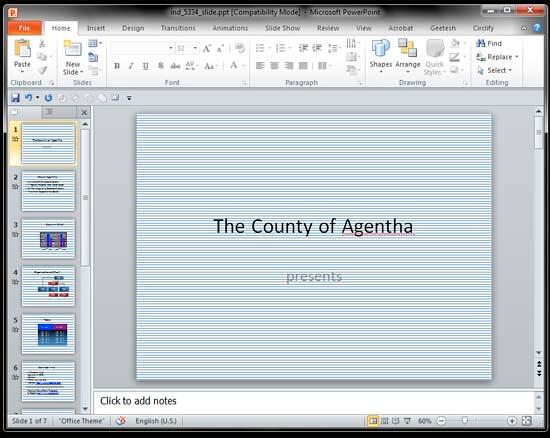Switch to the Insert tab
The width and height of the screenshot is (550, 438).
click(96, 28)
